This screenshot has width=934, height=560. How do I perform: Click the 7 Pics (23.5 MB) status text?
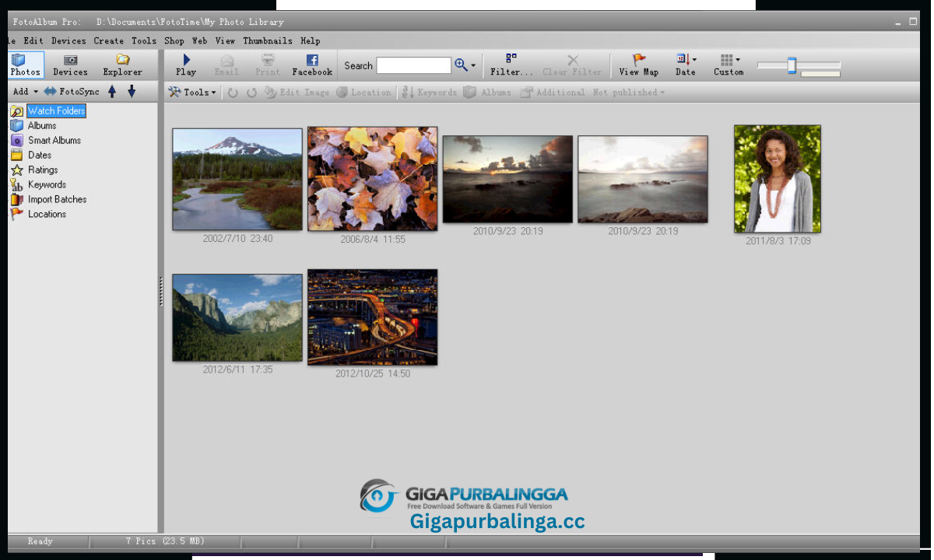pos(165,541)
